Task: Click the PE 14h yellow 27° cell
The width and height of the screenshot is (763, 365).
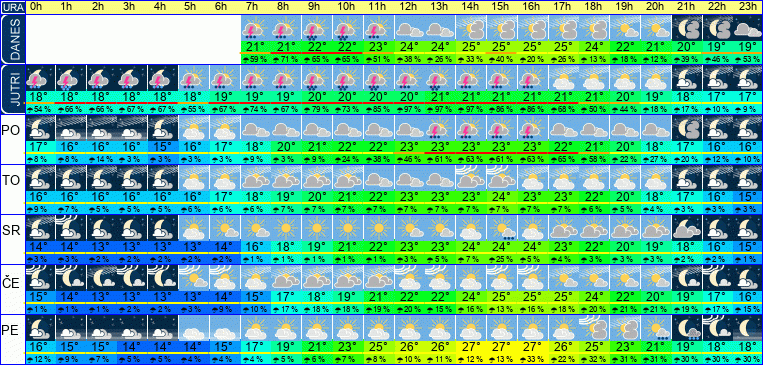Action: (x=471, y=347)
